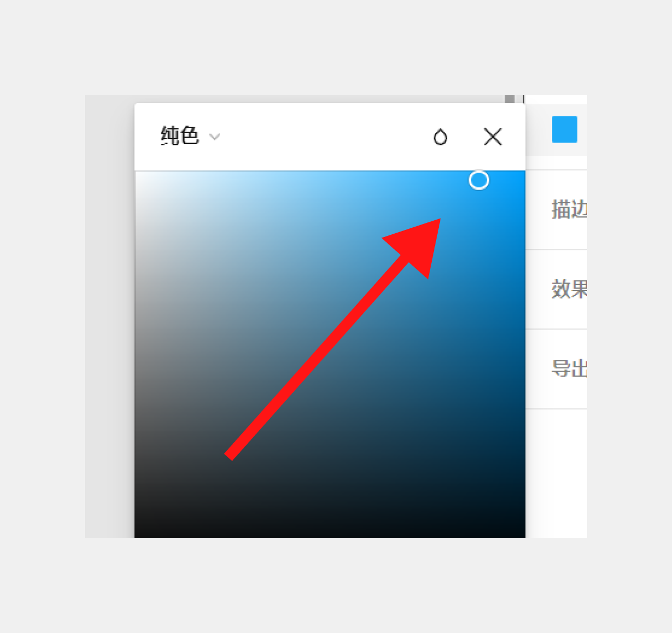The image size is (672, 633).
Task: Pick medium blue at right edge middle of field
Action: coord(522,354)
